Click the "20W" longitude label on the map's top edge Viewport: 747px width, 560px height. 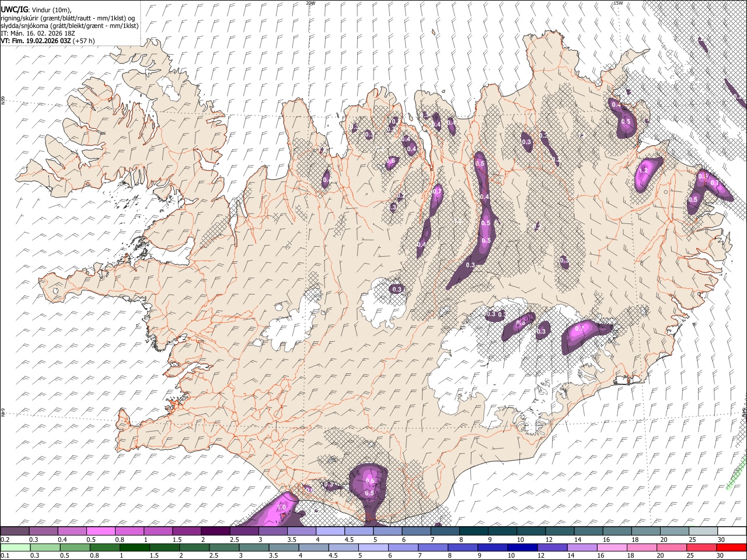tap(310, 3)
